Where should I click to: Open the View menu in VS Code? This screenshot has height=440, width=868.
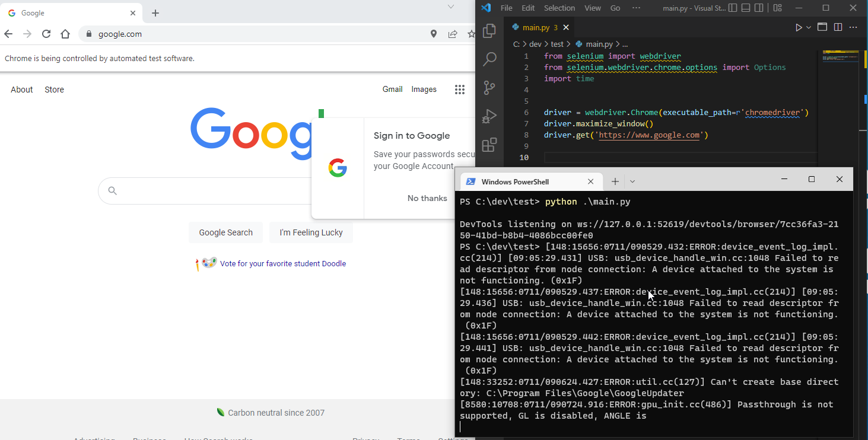pos(592,8)
